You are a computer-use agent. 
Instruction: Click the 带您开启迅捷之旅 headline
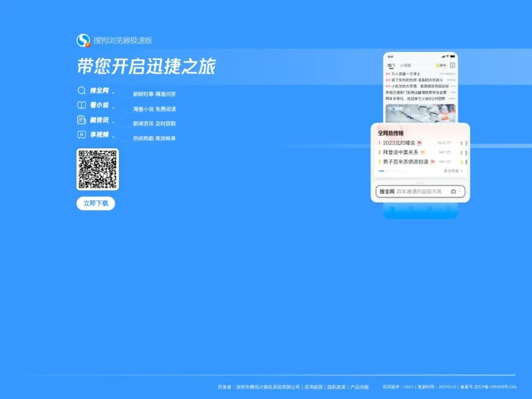[146, 66]
